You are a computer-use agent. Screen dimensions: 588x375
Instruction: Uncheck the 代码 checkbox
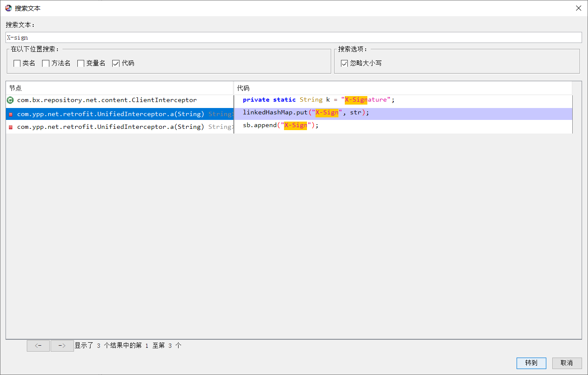pyautogui.click(x=116, y=63)
